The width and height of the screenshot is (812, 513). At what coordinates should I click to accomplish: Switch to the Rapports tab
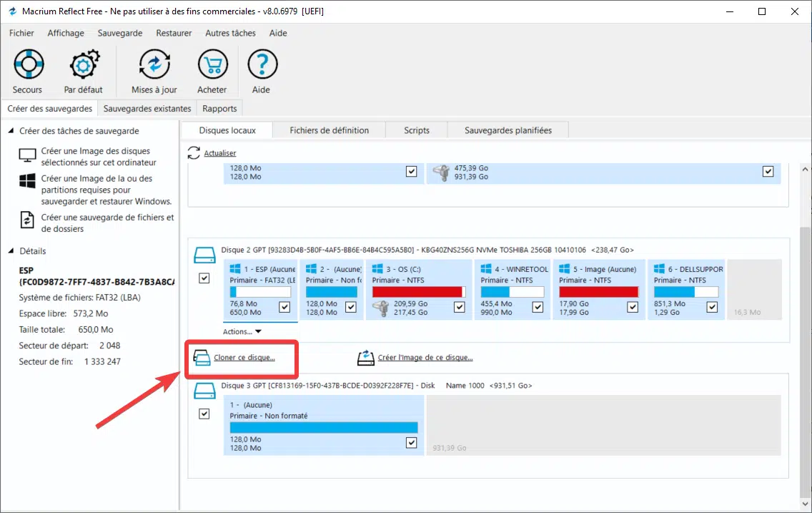(x=219, y=109)
